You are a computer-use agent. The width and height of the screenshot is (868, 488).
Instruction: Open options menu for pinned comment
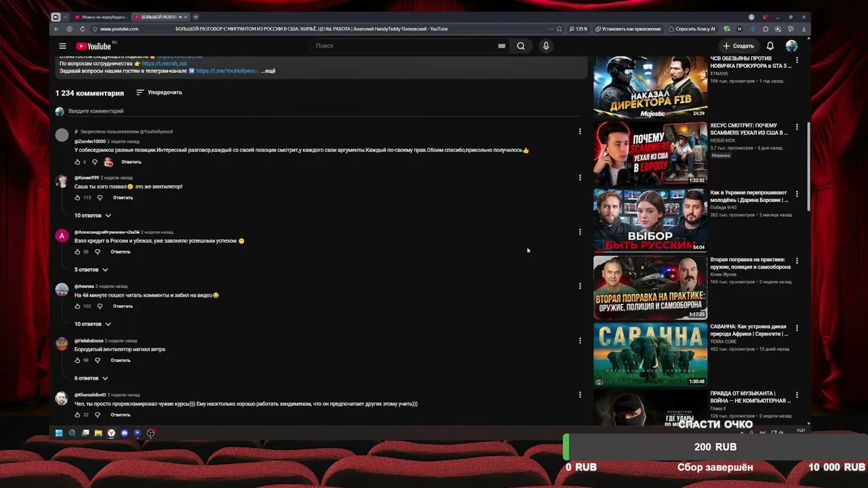tap(580, 131)
